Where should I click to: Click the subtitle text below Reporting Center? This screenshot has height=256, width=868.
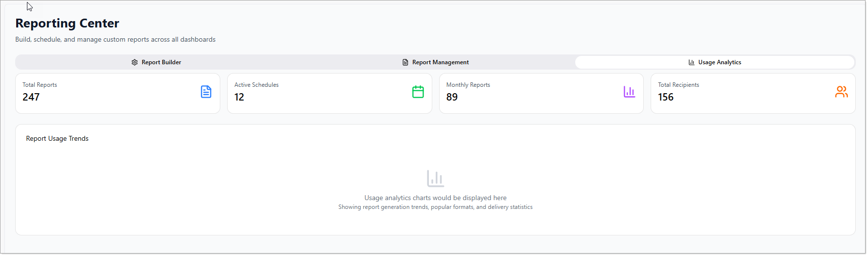(x=115, y=40)
